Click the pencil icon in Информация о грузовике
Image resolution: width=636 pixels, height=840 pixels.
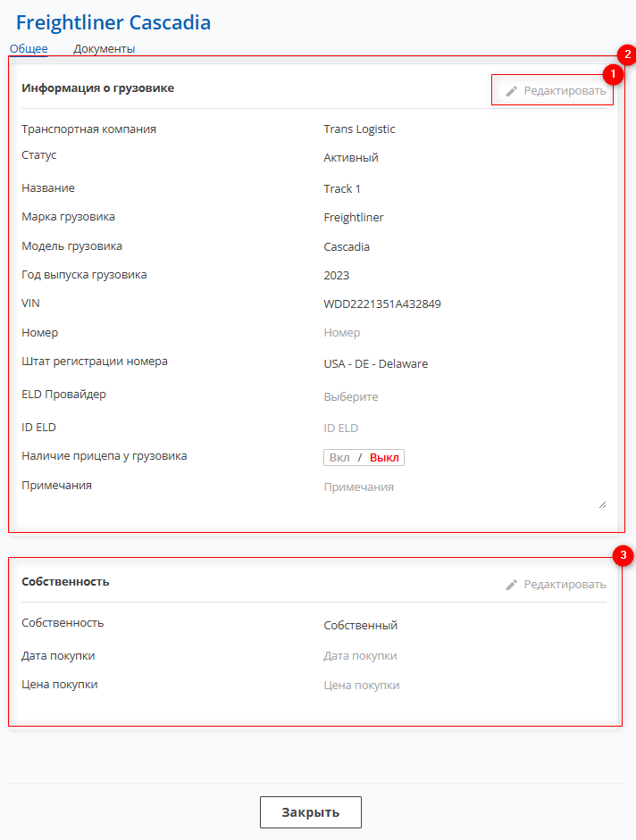pos(512,91)
